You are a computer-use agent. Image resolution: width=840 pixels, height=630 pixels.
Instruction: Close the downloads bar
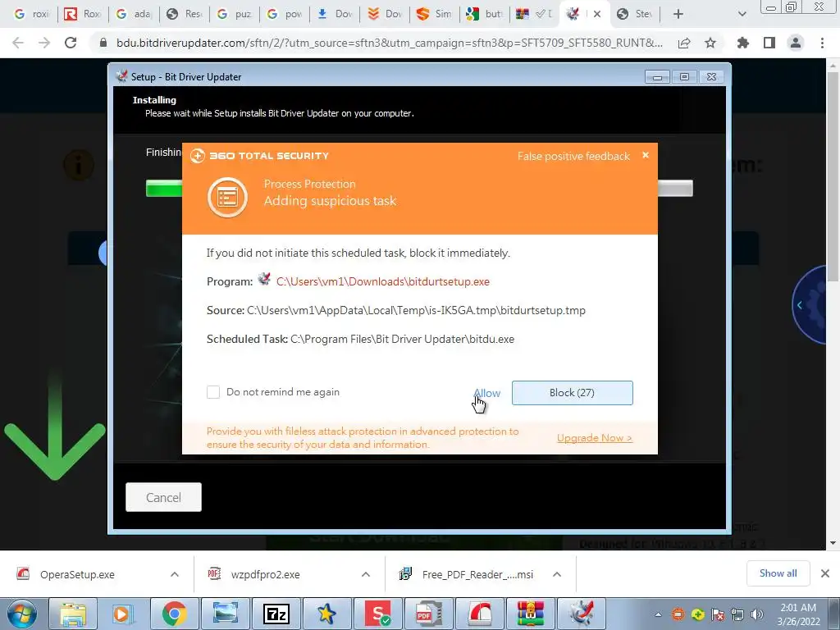click(825, 573)
